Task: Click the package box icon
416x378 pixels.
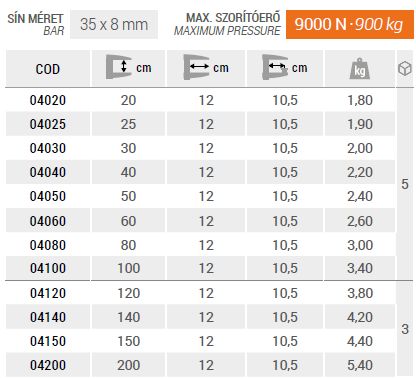Action: 405,68
